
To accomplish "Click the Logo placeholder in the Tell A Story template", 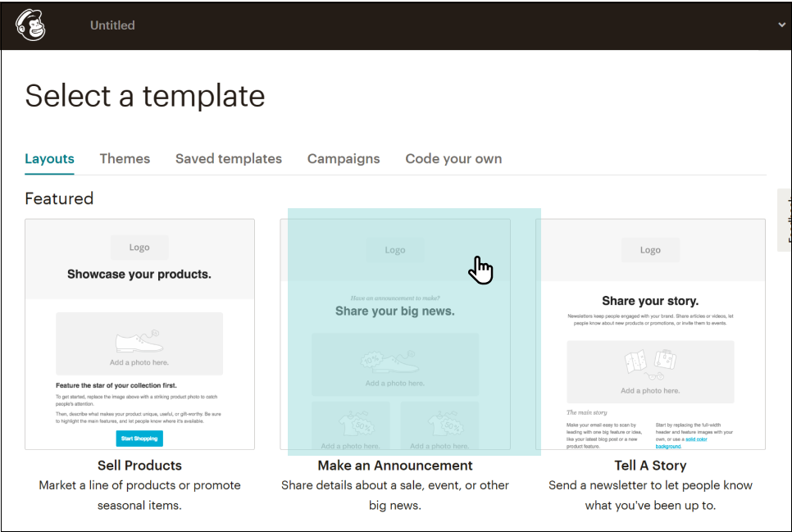I will [650, 250].
